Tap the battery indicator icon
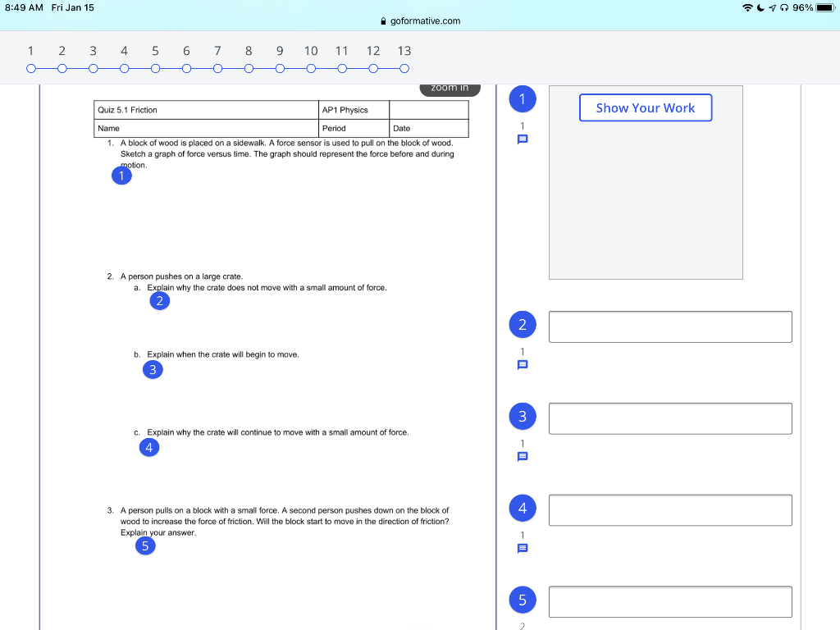 point(825,7)
